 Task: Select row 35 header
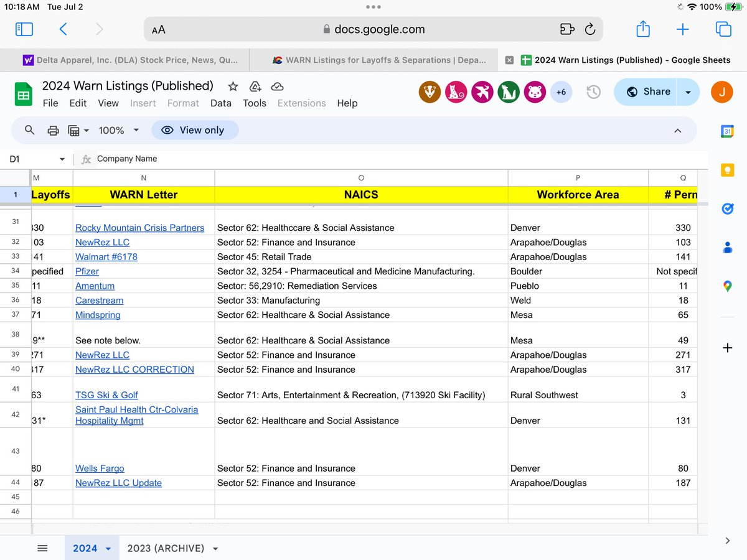coord(16,286)
